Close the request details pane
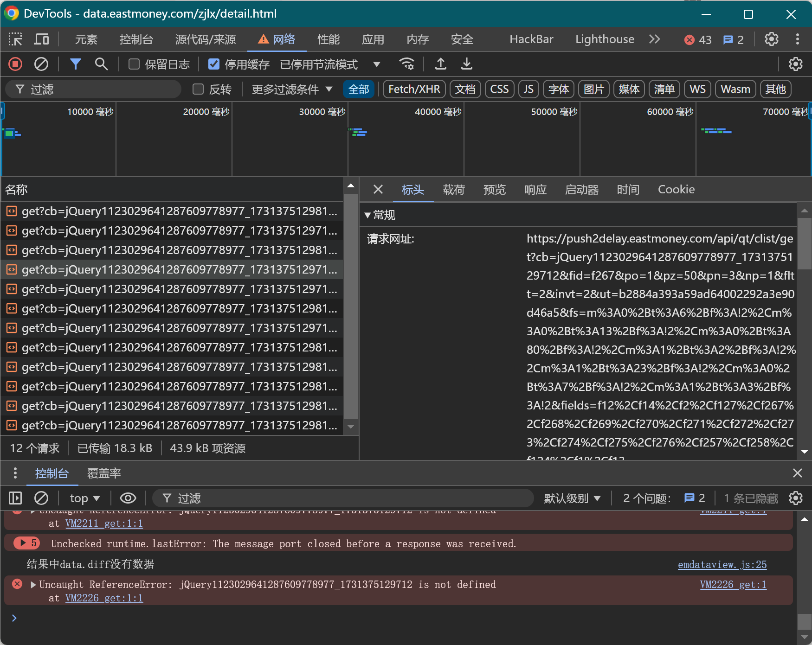812x645 pixels. tap(378, 189)
